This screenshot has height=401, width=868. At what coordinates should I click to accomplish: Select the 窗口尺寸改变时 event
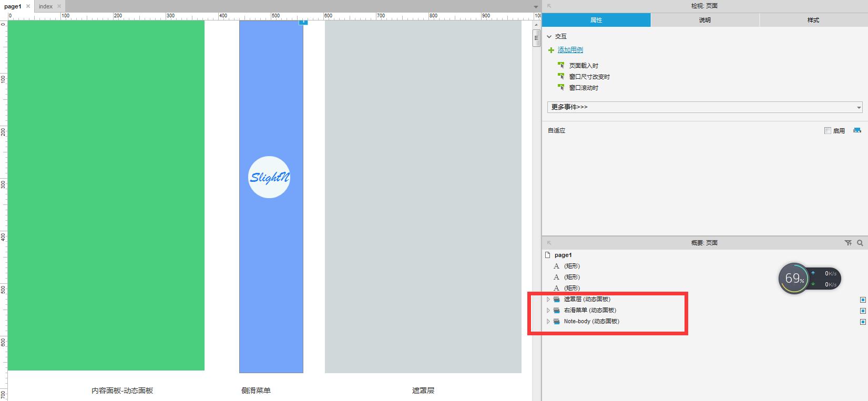click(x=589, y=77)
